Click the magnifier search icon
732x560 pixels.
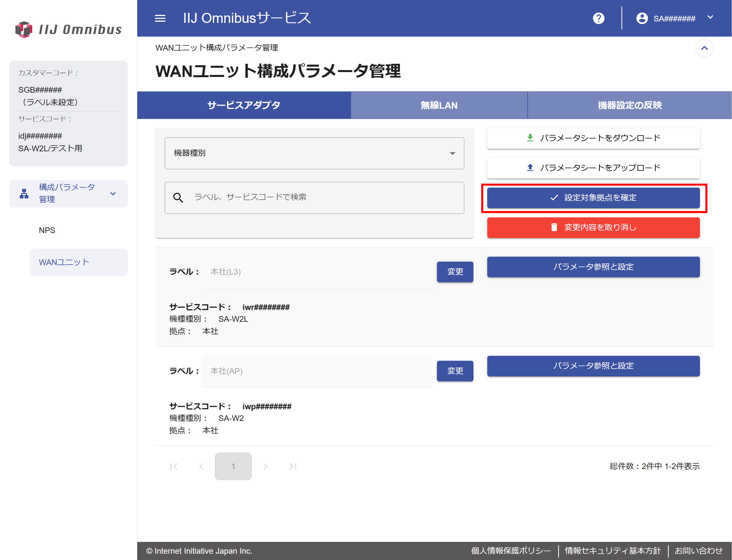pos(178,197)
